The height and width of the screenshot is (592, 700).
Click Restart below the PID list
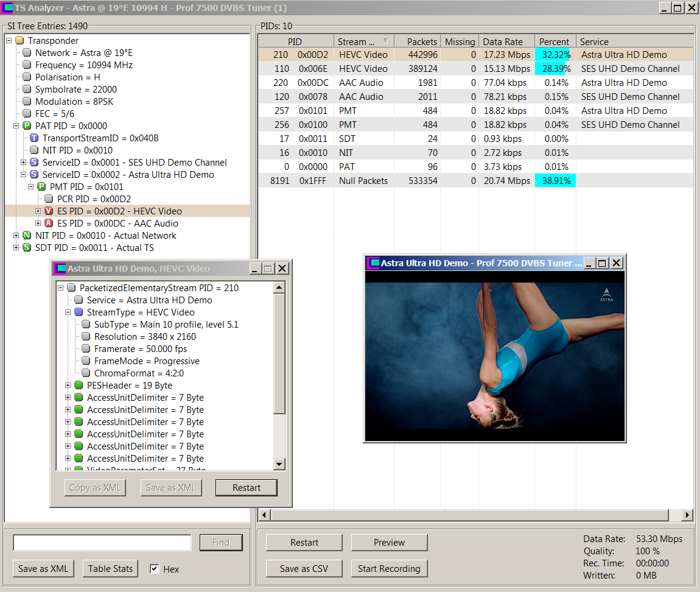304,543
